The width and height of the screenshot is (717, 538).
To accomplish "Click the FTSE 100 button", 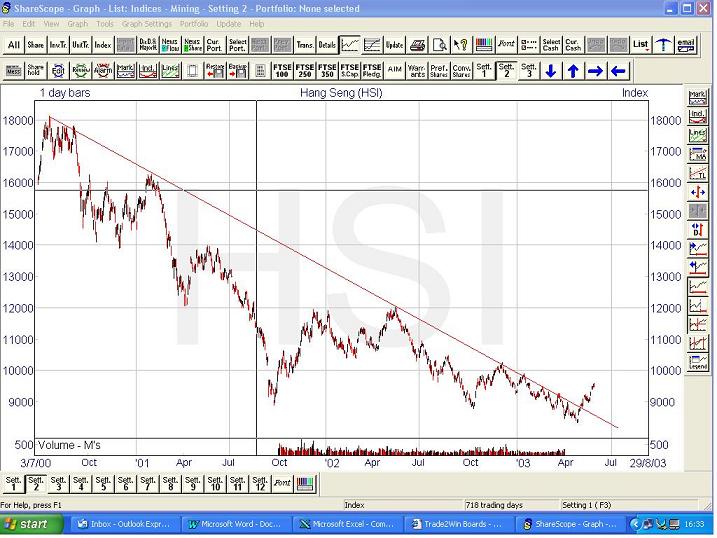I will click(282, 71).
